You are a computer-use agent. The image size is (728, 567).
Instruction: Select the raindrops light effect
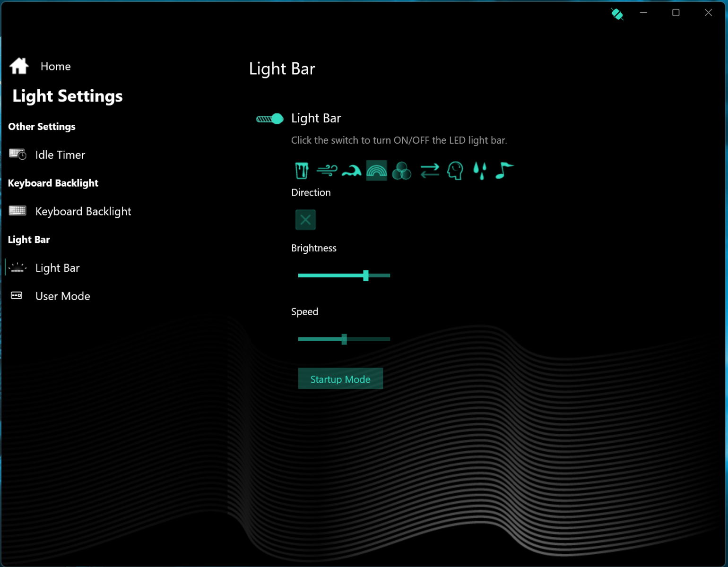tap(480, 171)
